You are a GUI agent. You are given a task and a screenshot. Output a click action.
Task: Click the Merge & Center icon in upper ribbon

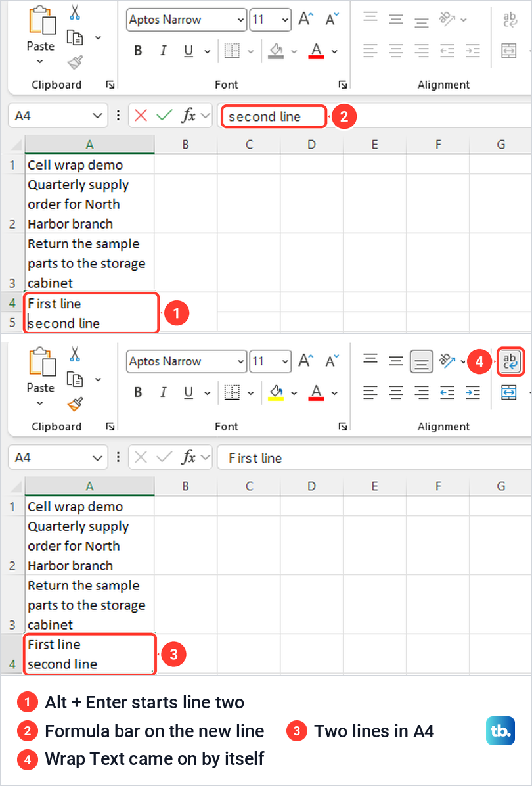coord(509,51)
